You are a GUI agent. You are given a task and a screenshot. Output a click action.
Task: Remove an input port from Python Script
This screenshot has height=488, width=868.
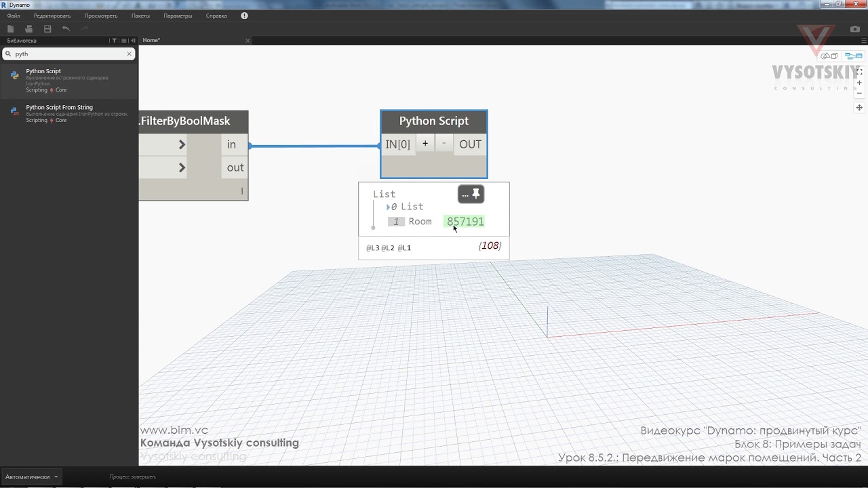pos(444,143)
